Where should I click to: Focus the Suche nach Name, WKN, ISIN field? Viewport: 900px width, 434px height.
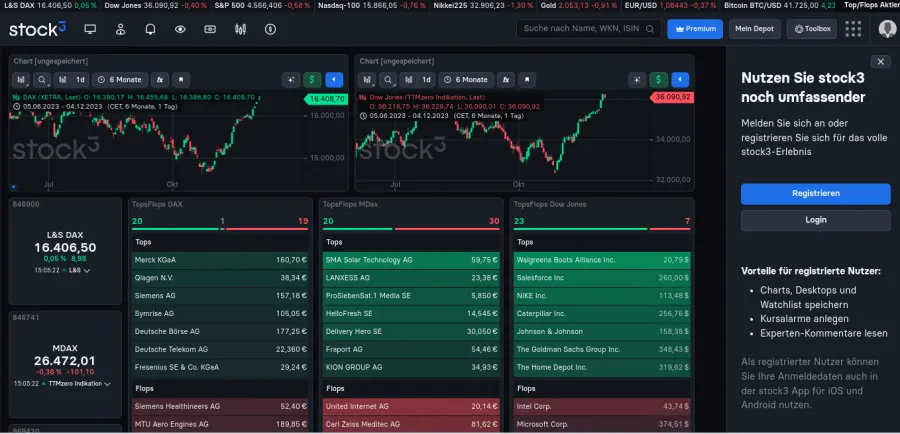click(589, 29)
